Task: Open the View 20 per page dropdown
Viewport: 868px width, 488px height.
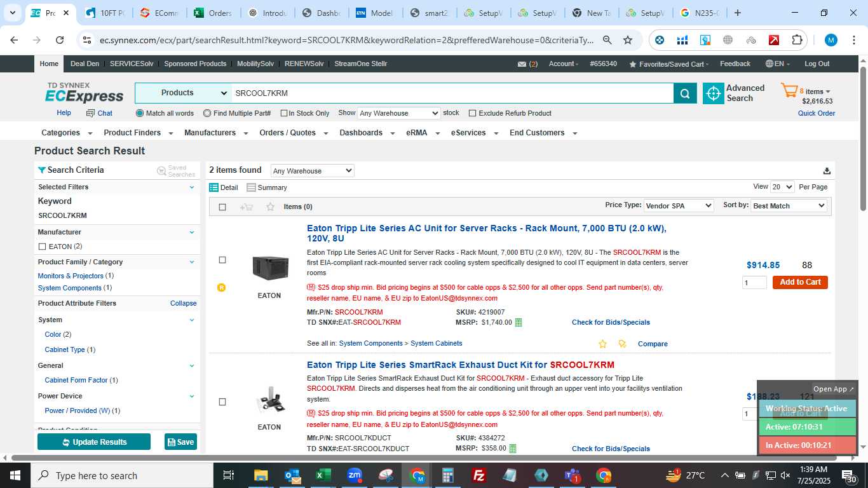Action: (x=782, y=187)
